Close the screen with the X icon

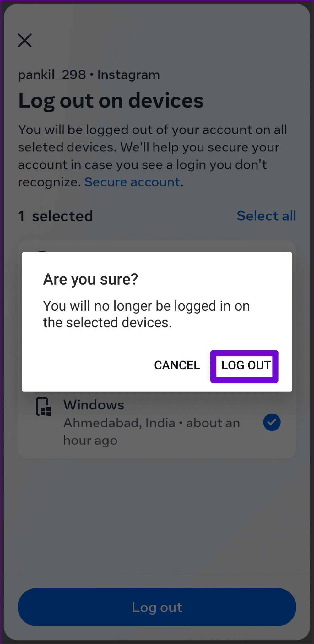[x=25, y=40]
